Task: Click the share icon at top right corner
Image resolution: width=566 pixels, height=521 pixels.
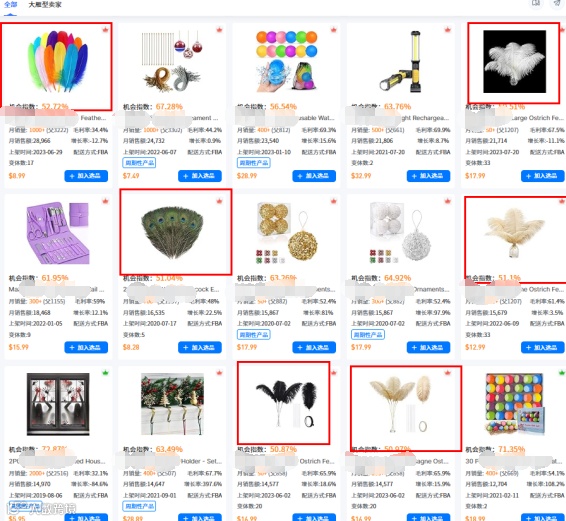Action: tap(557, 4)
